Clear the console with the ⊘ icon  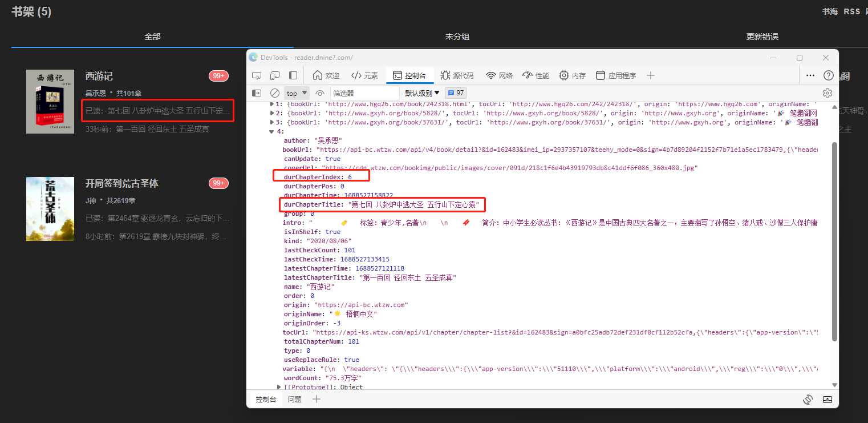[x=274, y=92]
